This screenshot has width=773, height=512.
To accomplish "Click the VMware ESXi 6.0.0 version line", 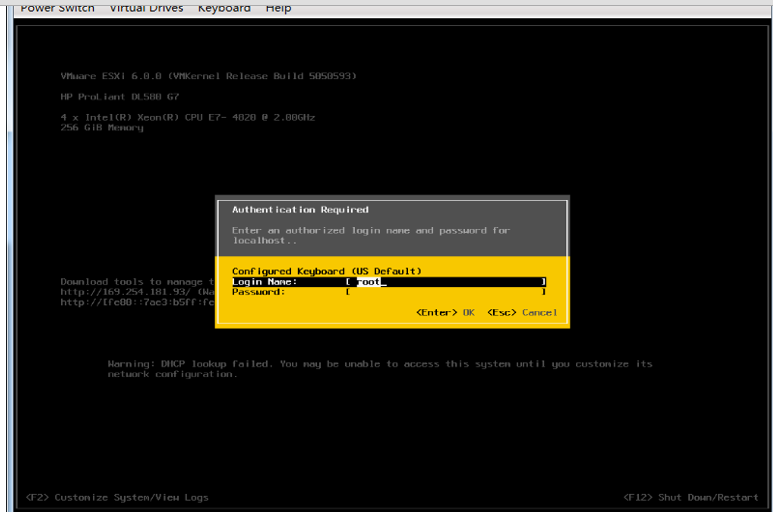I will [209, 76].
